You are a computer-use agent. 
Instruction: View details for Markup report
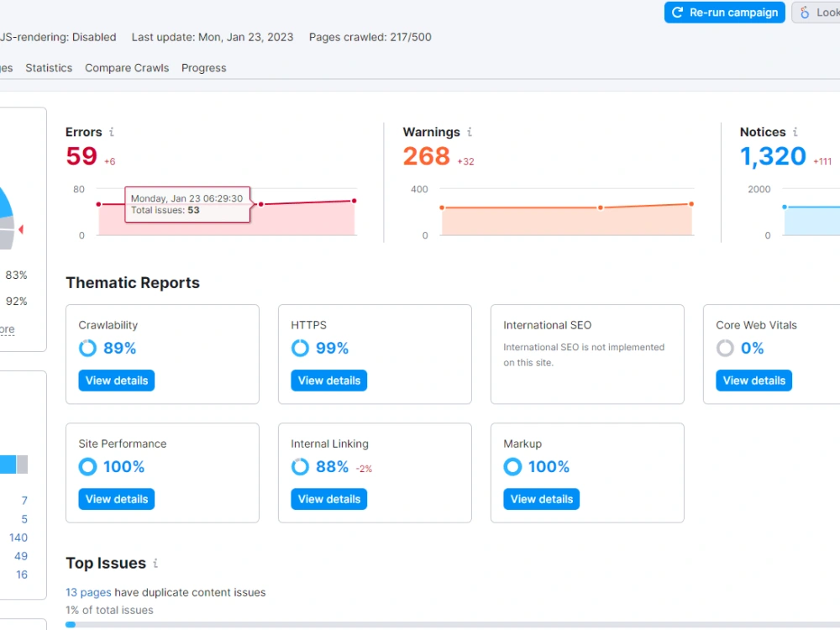(542, 499)
